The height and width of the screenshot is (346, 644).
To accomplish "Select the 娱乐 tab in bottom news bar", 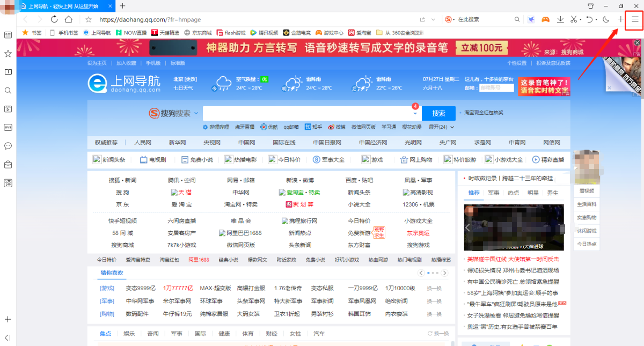I will point(129,334).
